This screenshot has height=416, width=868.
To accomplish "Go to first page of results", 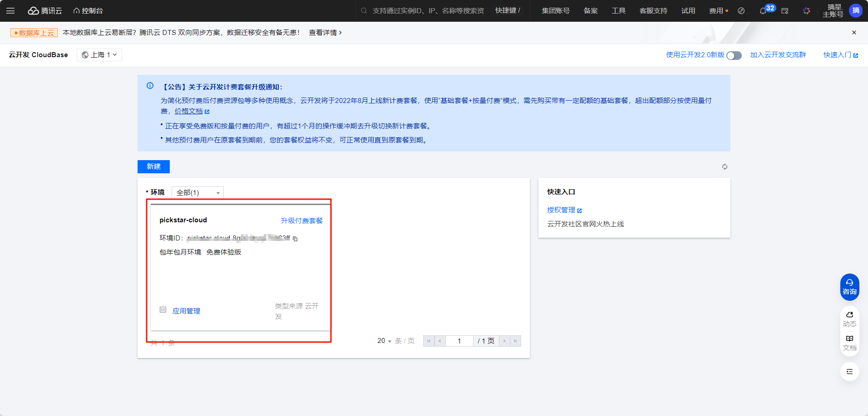I will coord(429,341).
